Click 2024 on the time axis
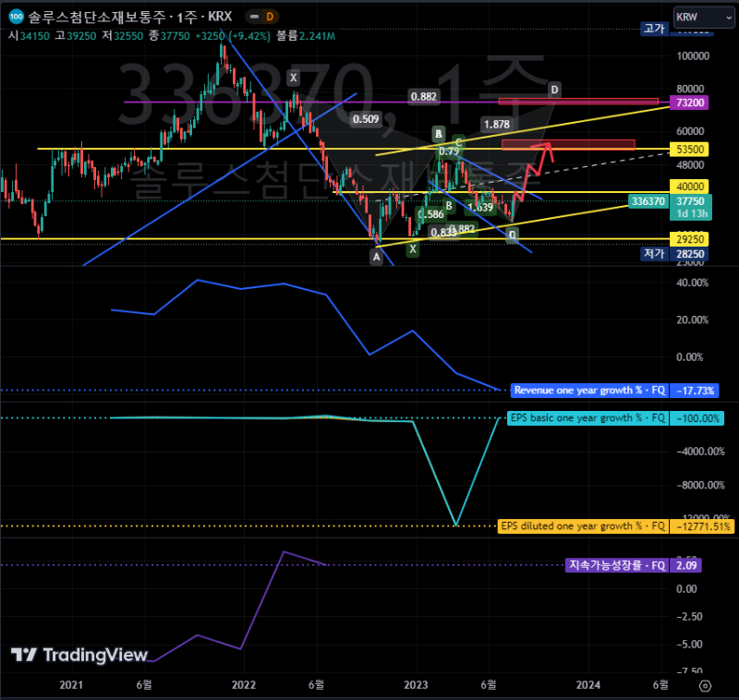The height and width of the screenshot is (700, 739). (588, 684)
